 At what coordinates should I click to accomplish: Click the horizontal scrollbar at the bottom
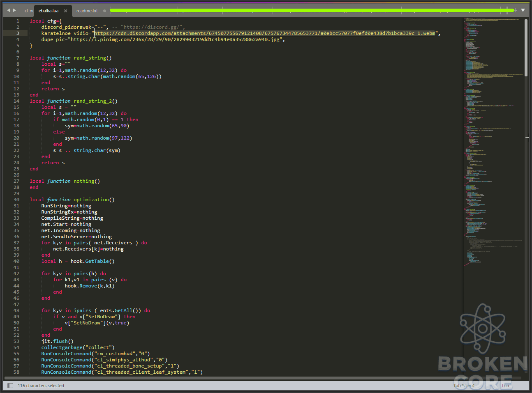(x=263, y=378)
